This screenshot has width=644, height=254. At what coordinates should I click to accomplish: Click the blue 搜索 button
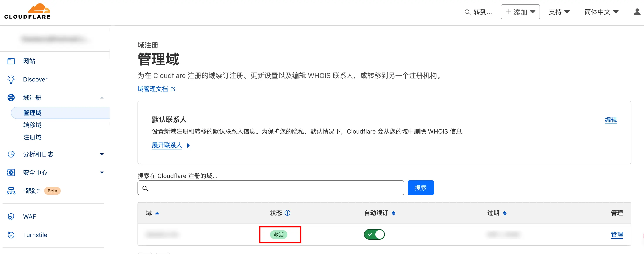point(420,188)
